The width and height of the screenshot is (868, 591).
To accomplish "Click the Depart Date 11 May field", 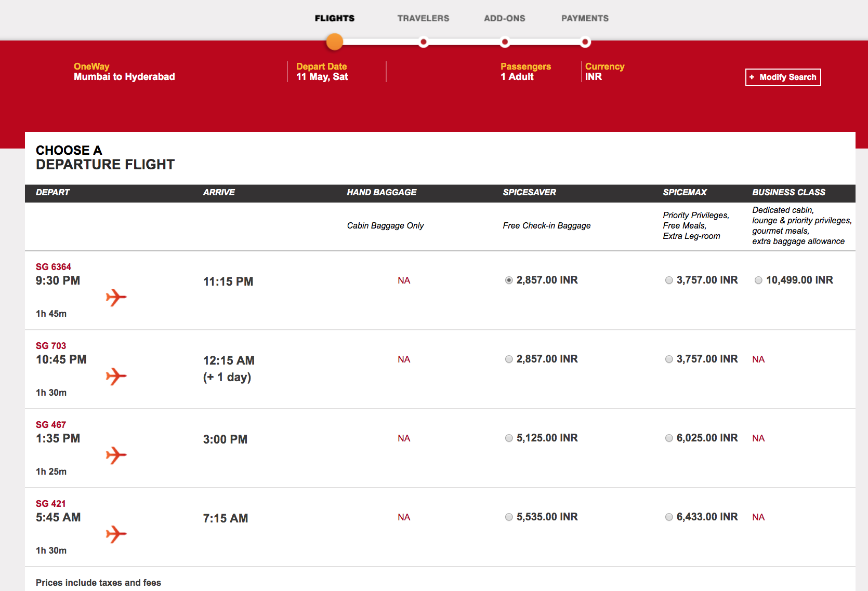I will 322,72.
